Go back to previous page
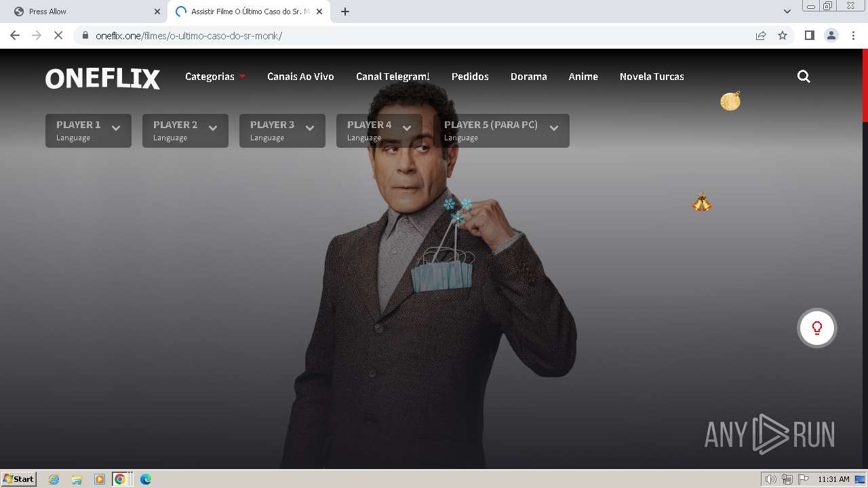 click(x=15, y=35)
